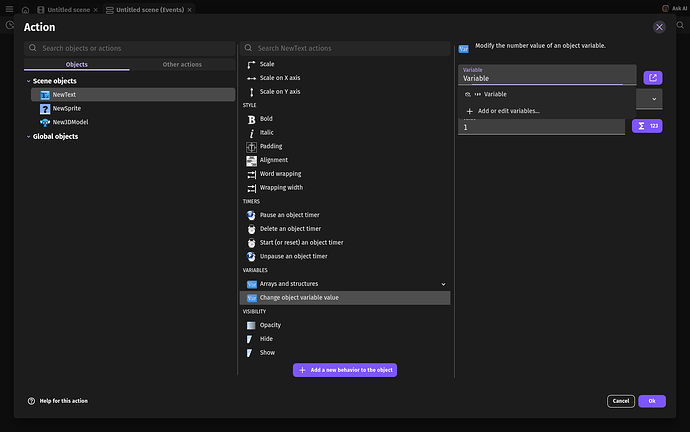Expand the Global objects group
This screenshot has width=690, height=432.
tap(29, 136)
